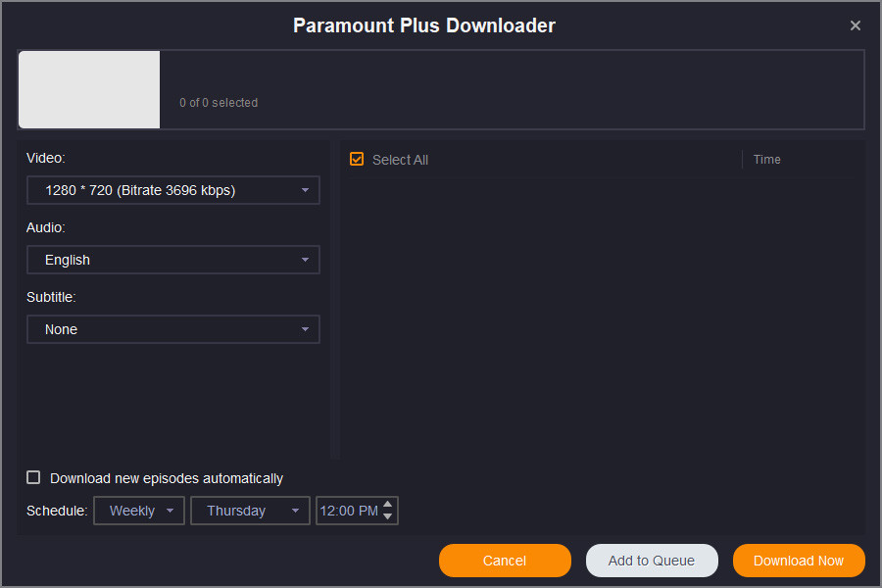Open the Weekly schedule frequency dropdown
The image size is (882, 588).
pyautogui.click(x=139, y=511)
